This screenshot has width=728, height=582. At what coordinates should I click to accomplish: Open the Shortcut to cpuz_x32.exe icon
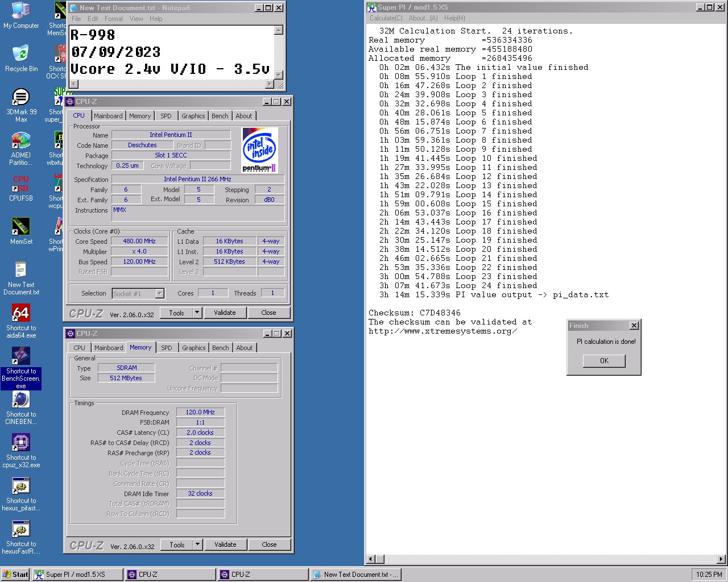point(21,451)
